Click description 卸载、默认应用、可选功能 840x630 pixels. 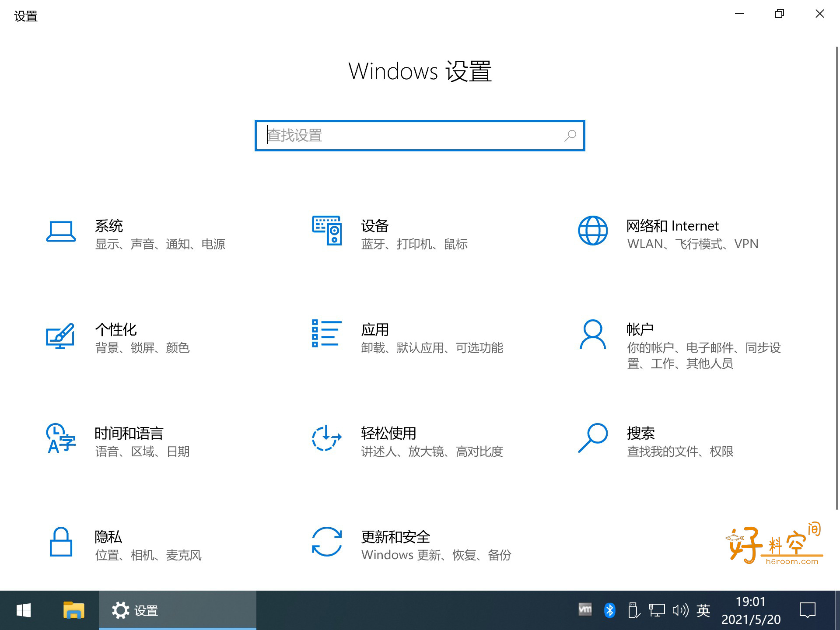point(432,348)
